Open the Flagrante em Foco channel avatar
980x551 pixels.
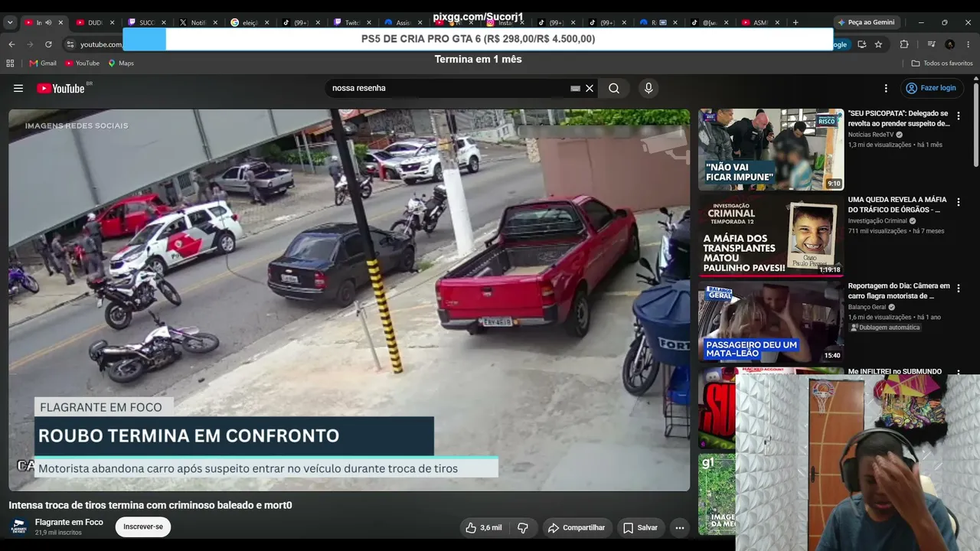[x=19, y=527]
